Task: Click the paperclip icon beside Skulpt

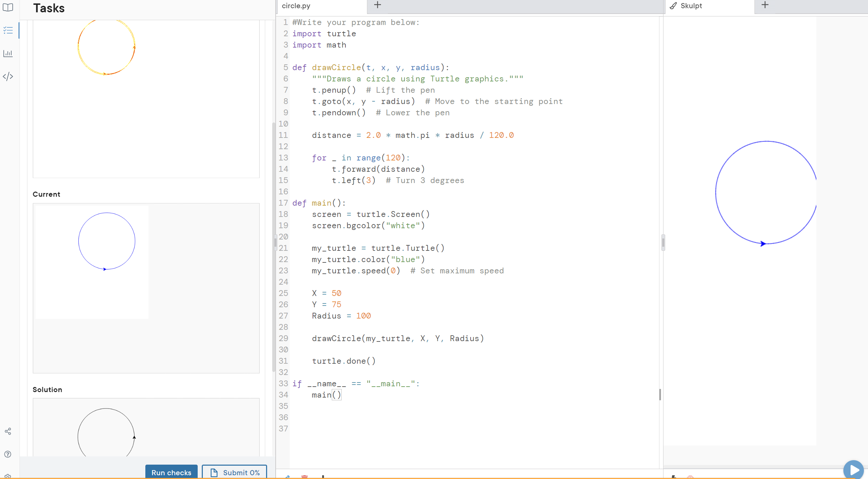Action: tap(673, 5)
